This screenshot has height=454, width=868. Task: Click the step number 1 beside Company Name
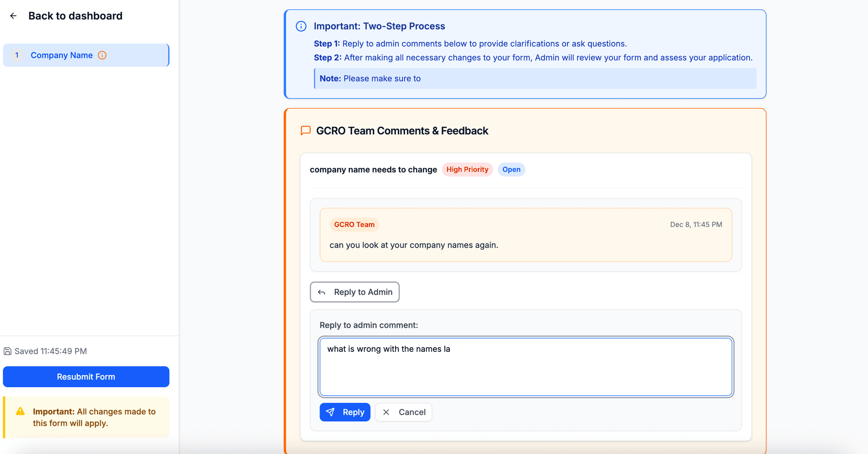coord(17,55)
